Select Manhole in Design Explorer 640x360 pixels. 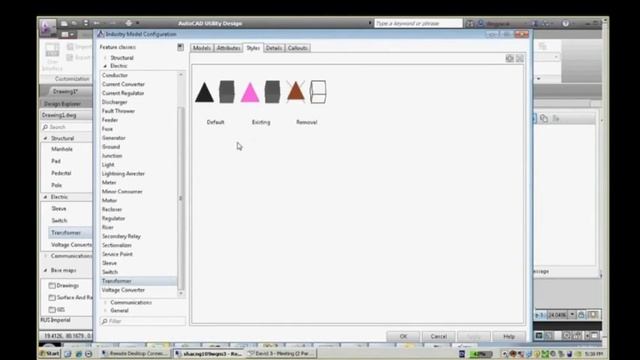point(62,149)
